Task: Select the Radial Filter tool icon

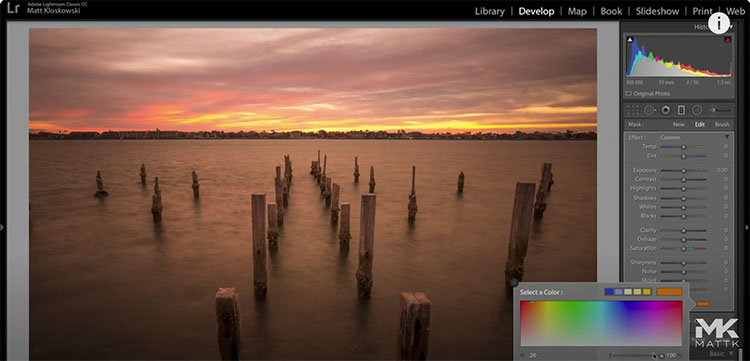Action: click(x=697, y=110)
